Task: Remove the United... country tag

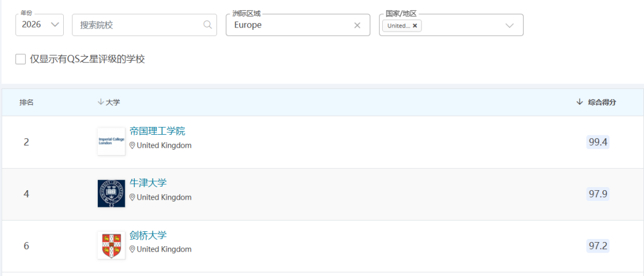Action: pyautogui.click(x=415, y=26)
